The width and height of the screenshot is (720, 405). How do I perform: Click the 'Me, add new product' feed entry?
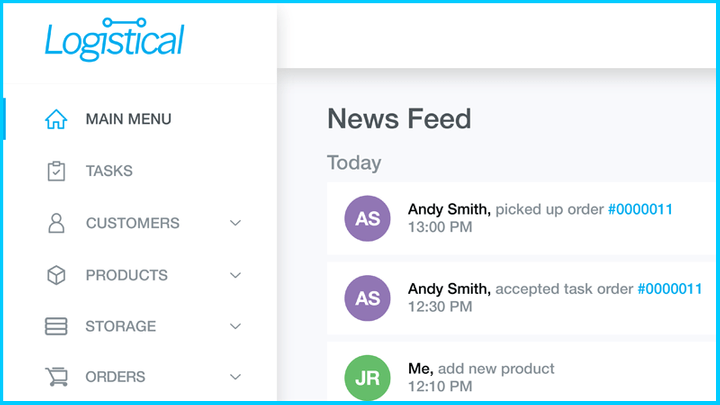coord(481,369)
